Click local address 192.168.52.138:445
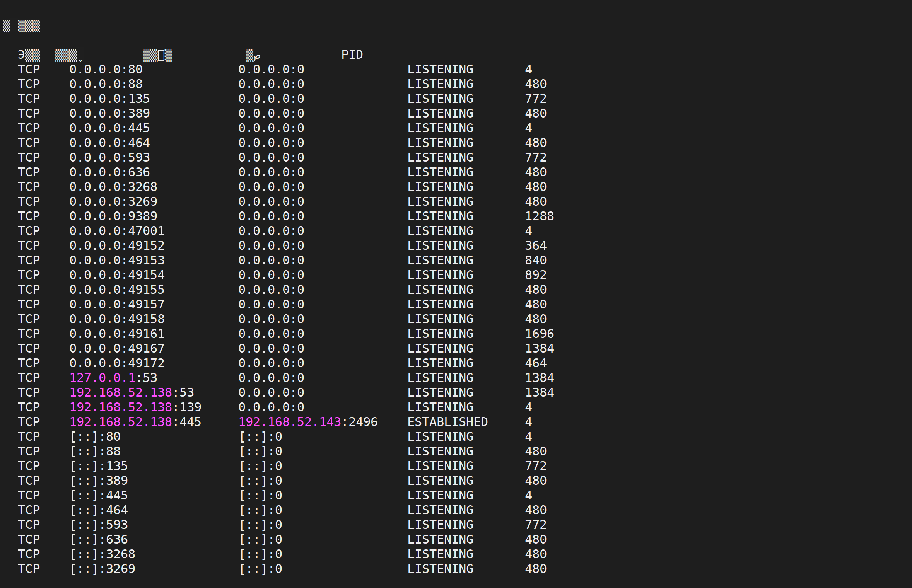912x588 pixels. 135,422
